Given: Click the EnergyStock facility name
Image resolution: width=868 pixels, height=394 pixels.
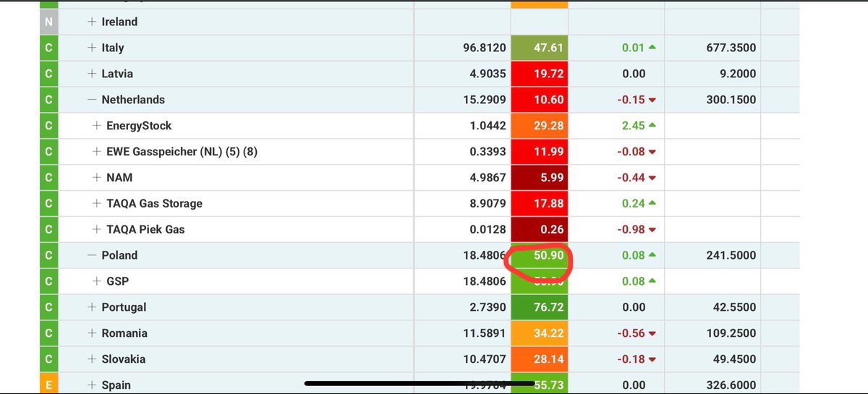Looking at the screenshot, I should coord(139,126).
